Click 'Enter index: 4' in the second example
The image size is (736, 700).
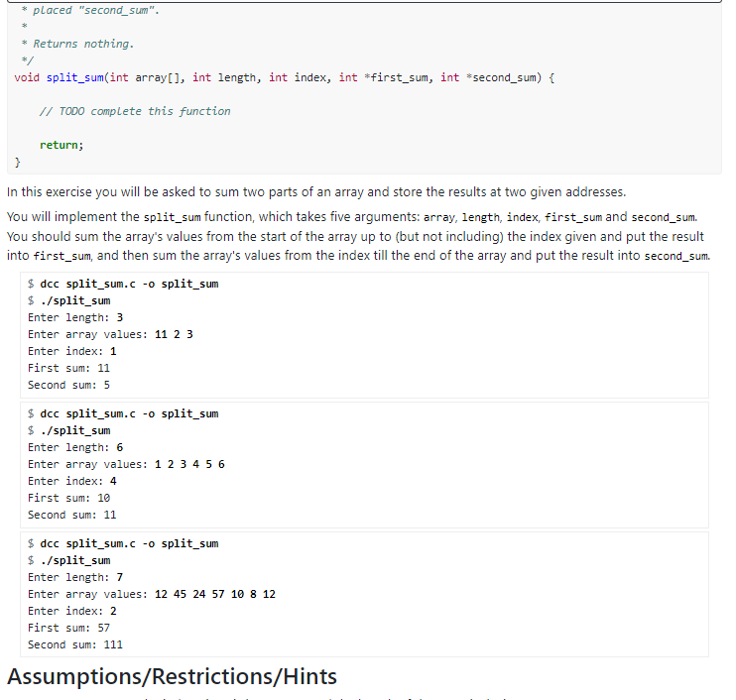(x=71, y=481)
